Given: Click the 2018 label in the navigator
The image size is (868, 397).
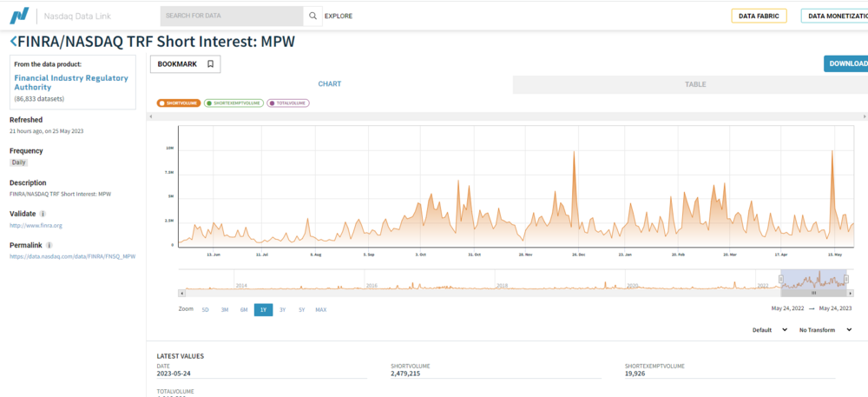Looking at the screenshot, I should [x=502, y=286].
